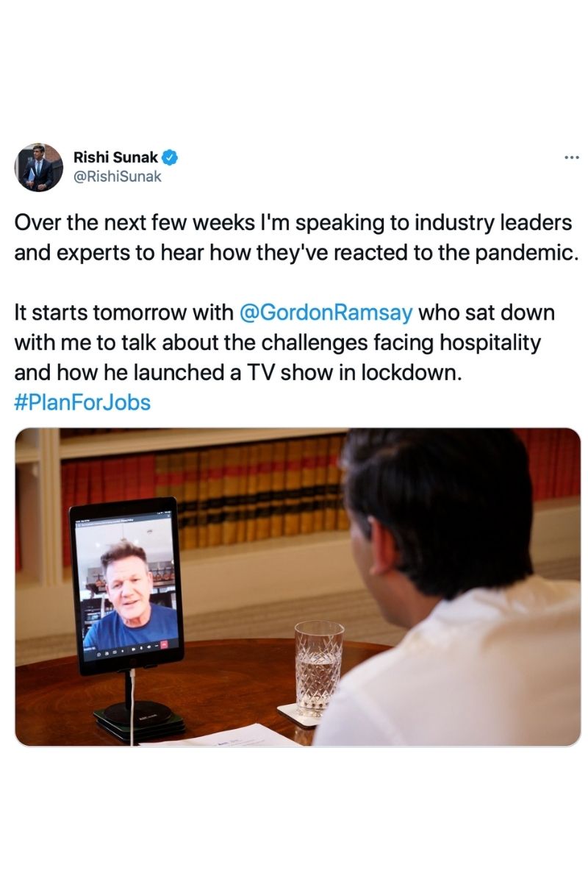Open the three-dot more options menu
The height and width of the screenshot is (887, 588).
click(x=571, y=157)
